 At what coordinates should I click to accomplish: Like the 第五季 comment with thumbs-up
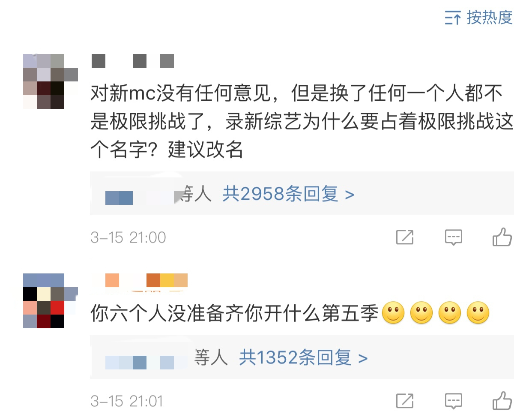[x=502, y=400]
